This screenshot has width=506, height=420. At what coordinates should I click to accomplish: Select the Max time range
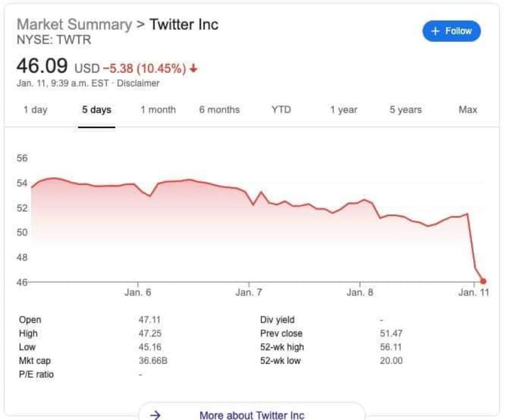(x=467, y=110)
